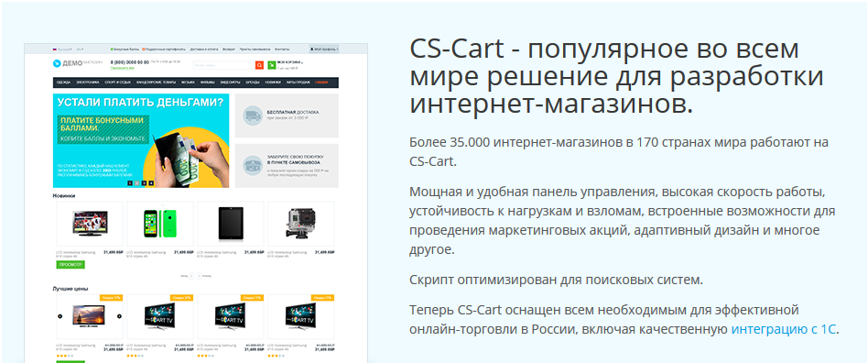Click the black tablet product thumbnail
Image resolution: width=868 pixels, height=363 pixels.
231,224
